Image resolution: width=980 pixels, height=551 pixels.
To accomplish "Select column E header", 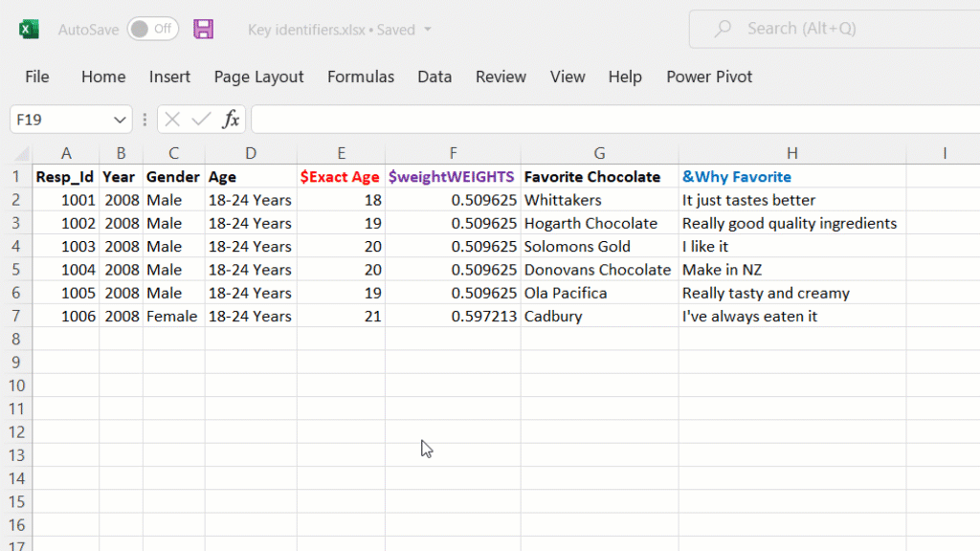I will pyautogui.click(x=342, y=153).
